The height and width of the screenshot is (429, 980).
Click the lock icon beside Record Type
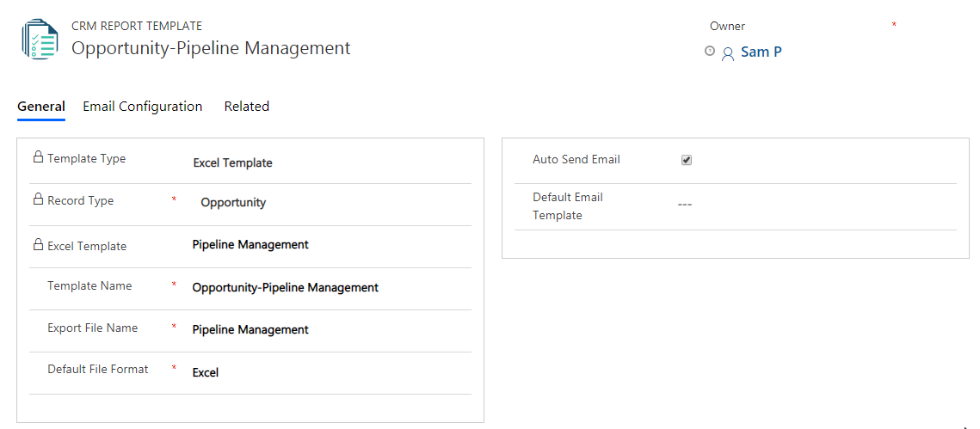pyautogui.click(x=38, y=199)
